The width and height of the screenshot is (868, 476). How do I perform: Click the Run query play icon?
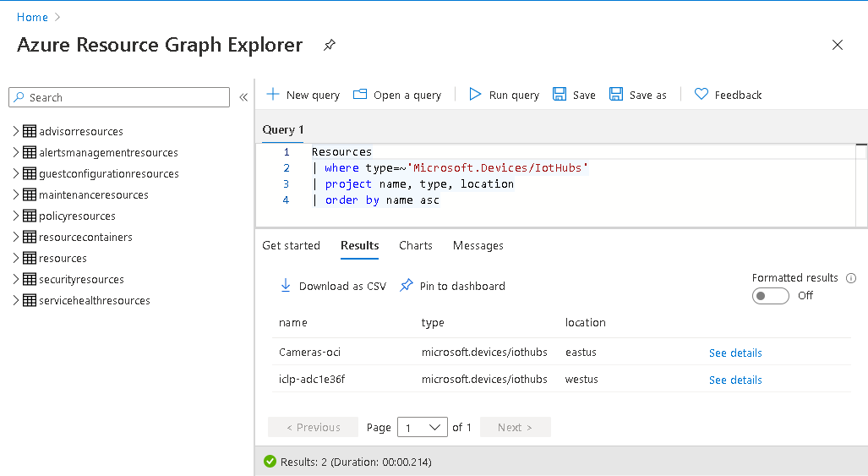475,94
